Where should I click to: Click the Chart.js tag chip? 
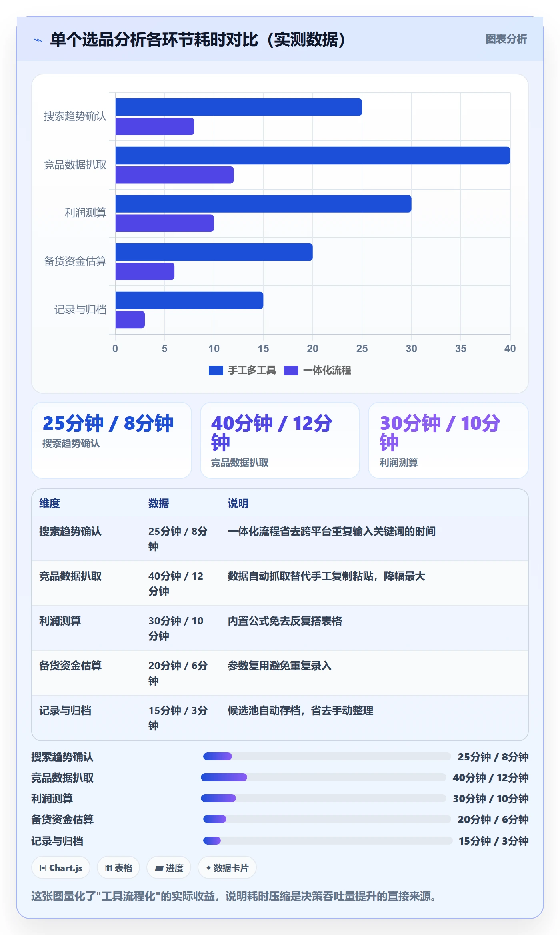tap(61, 868)
